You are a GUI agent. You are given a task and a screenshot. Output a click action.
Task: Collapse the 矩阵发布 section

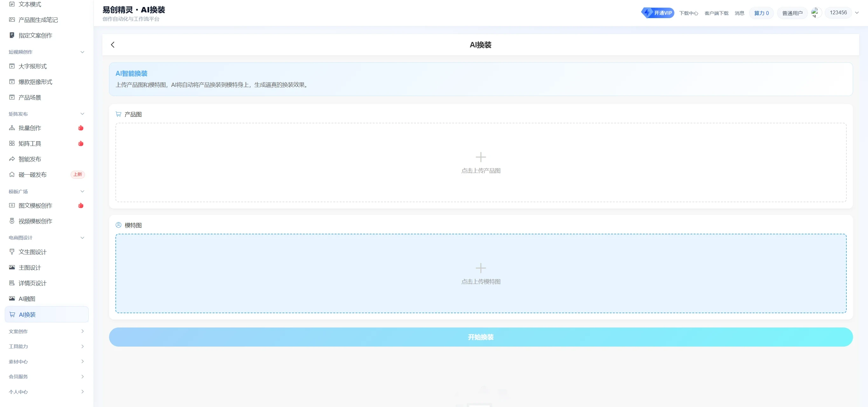point(82,114)
